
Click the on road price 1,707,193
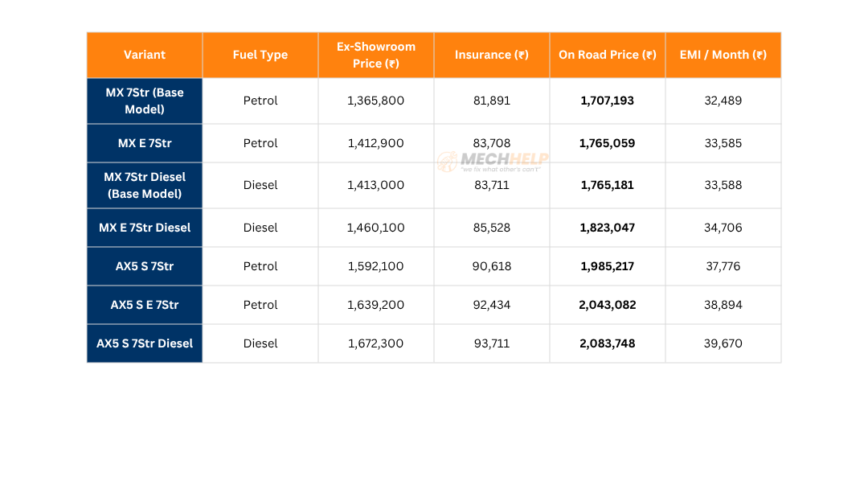pyautogui.click(x=608, y=101)
